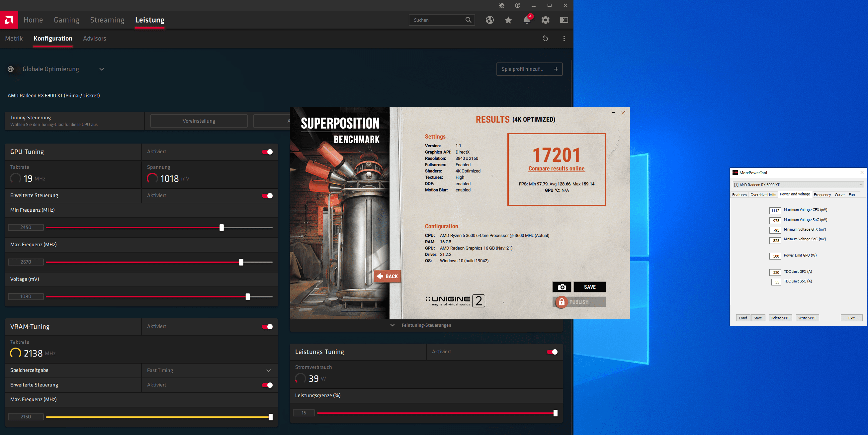This screenshot has height=435, width=868.
Task: Open the bug report icon in title bar
Action: (x=502, y=5)
